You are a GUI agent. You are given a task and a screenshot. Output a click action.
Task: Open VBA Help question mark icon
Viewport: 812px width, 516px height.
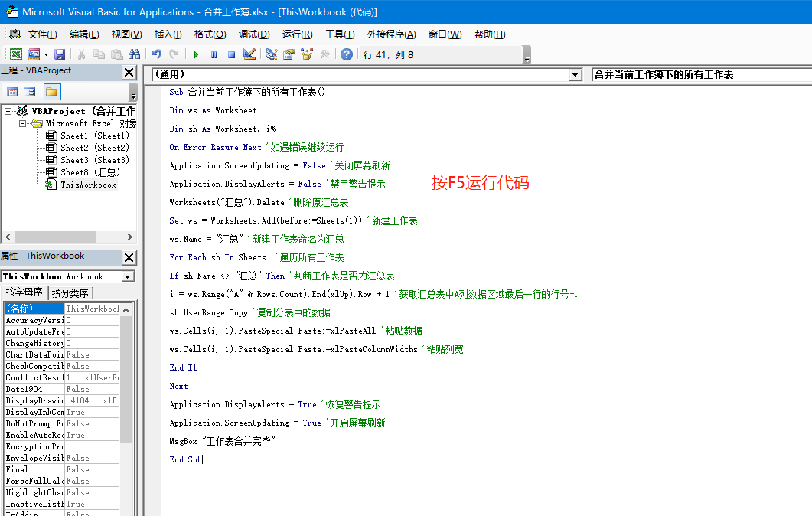[347, 54]
